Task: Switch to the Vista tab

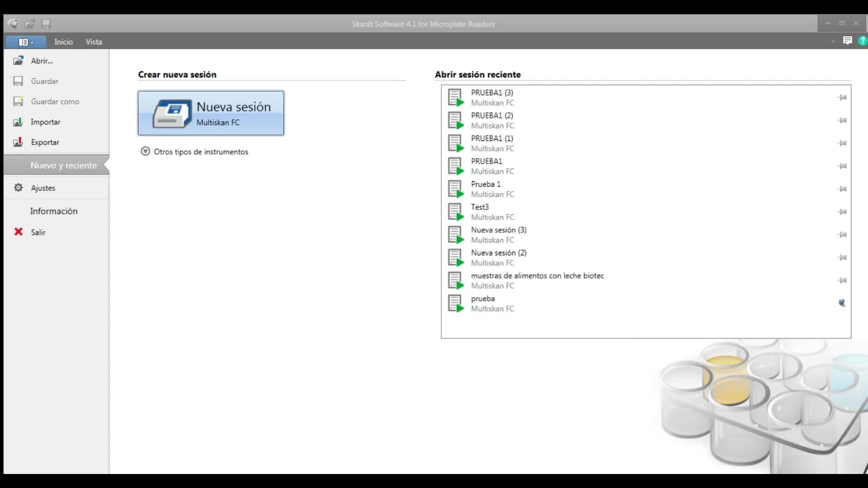Action: tap(94, 42)
